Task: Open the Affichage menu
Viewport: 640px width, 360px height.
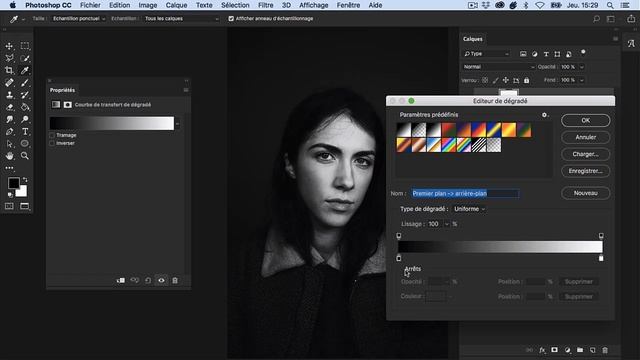Action: tap(313, 5)
